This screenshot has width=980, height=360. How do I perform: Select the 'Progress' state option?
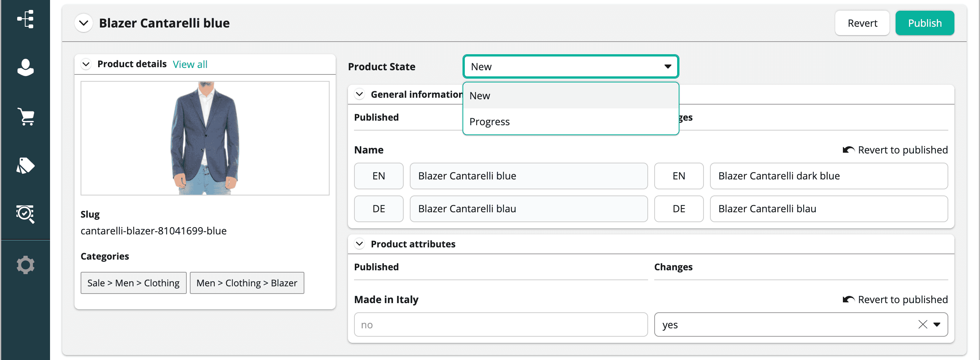[490, 122]
